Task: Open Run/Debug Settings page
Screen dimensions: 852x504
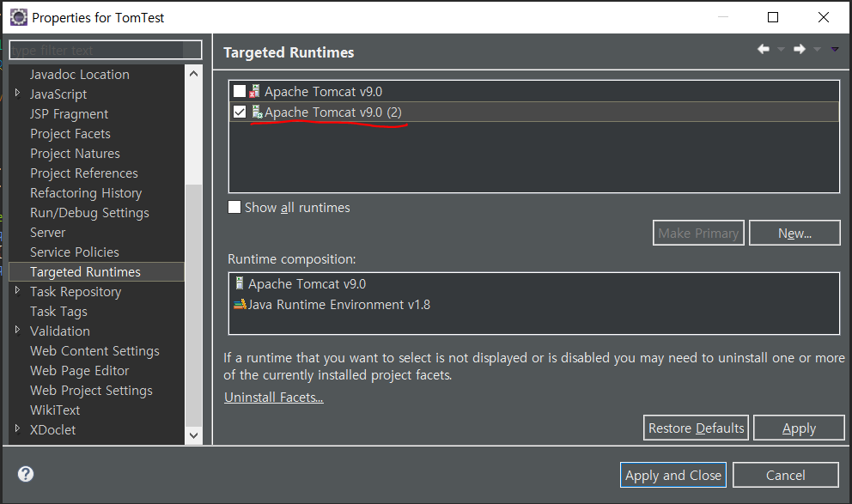Action: tap(89, 213)
